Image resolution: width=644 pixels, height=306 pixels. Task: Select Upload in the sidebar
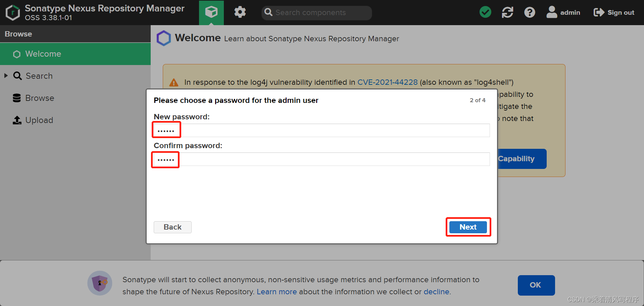click(75, 120)
